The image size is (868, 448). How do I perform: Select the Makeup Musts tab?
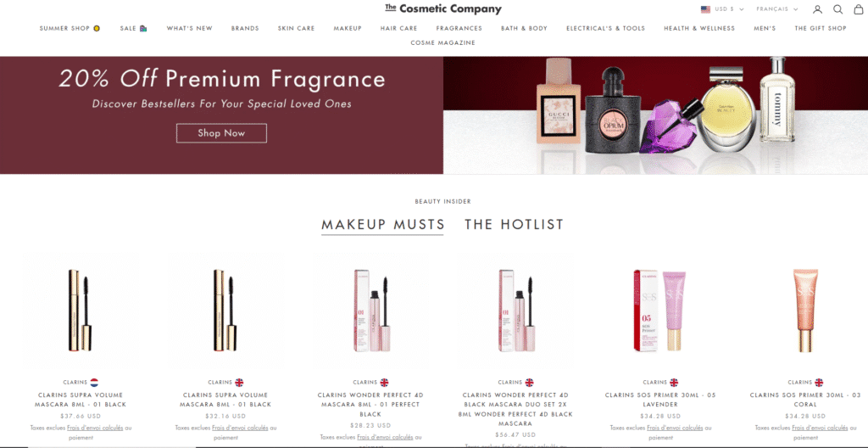point(383,225)
